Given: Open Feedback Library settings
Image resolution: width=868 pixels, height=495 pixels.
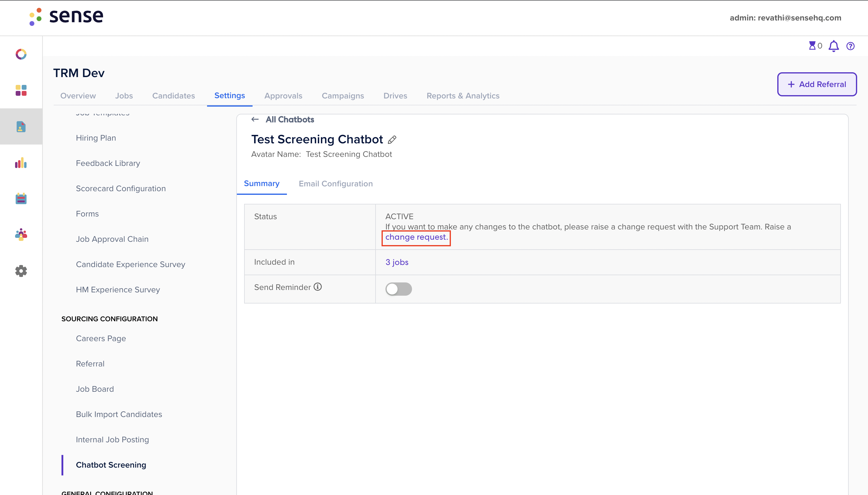Looking at the screenshot, I should point(108,163).
